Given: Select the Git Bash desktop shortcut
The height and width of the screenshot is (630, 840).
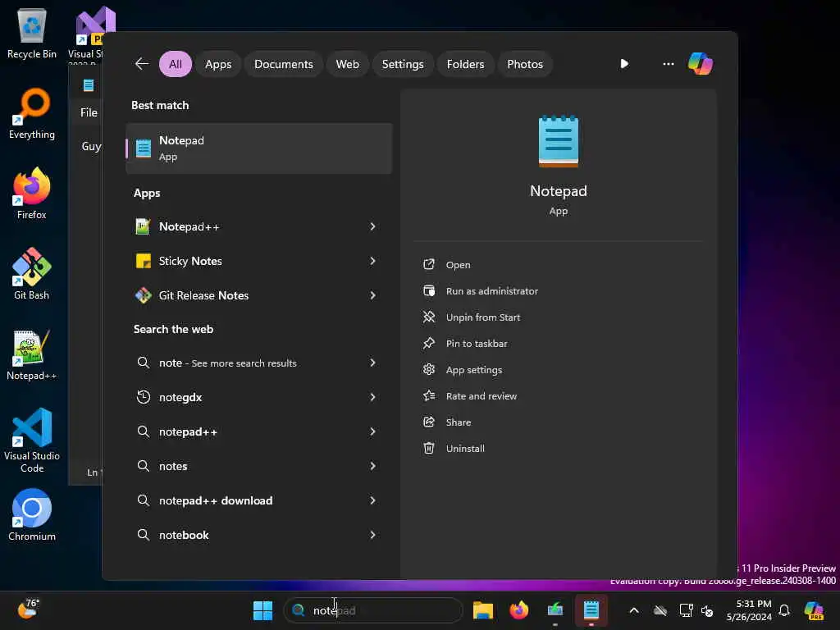Looking at the screenshot, I should (32, 274).
